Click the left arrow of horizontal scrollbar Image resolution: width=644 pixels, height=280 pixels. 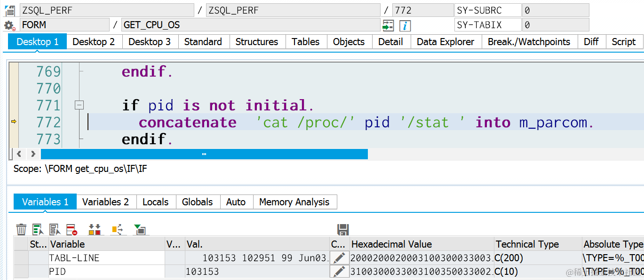[x=19, y=154]
